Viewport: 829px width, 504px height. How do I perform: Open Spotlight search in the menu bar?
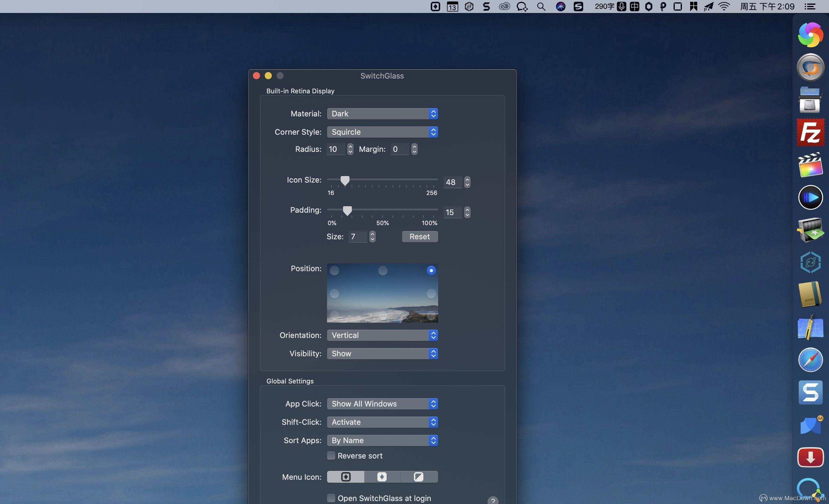click(x=541, y=6)
